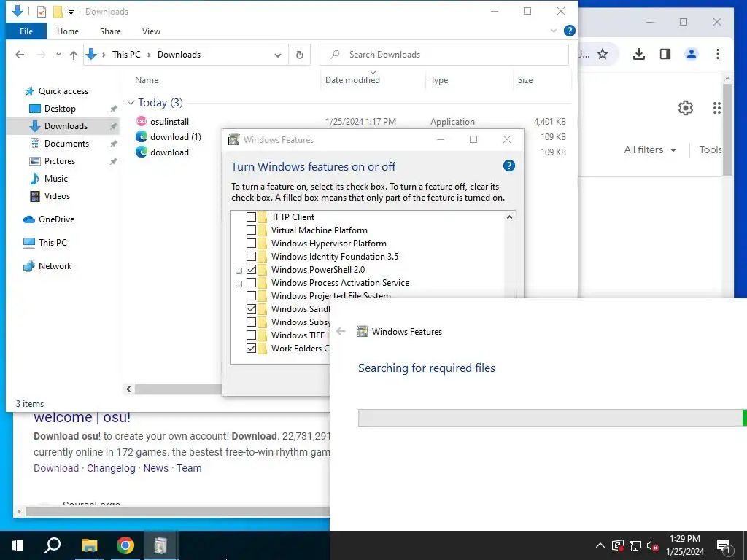Expand Windows Process Activation Service node
747x560 pixels.
click(x=239, y=284)
